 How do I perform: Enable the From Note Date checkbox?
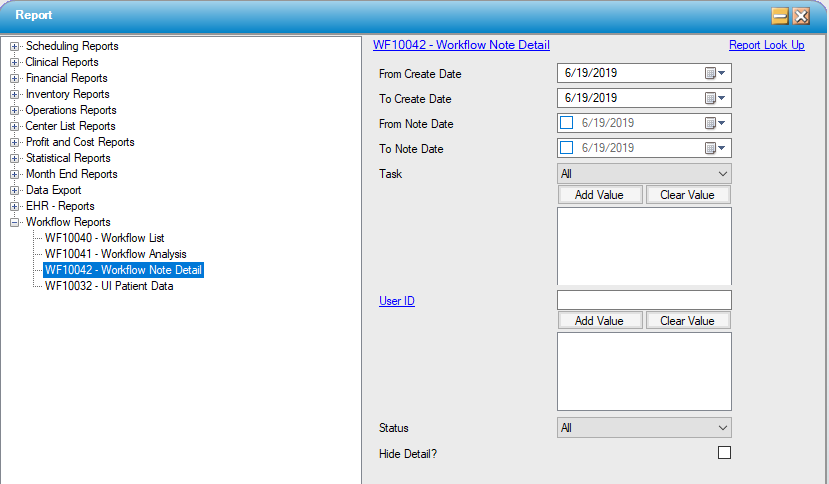pyautogui.click(x=567, y=123)
